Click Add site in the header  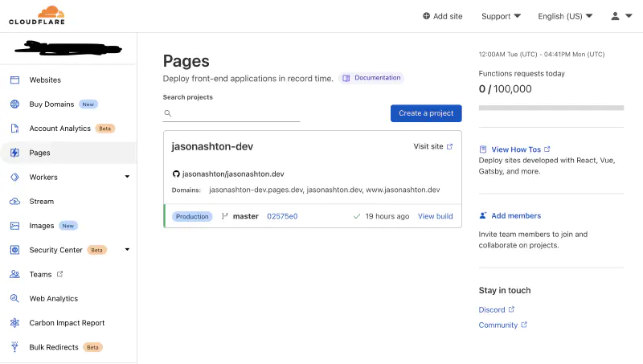point(443,16)
